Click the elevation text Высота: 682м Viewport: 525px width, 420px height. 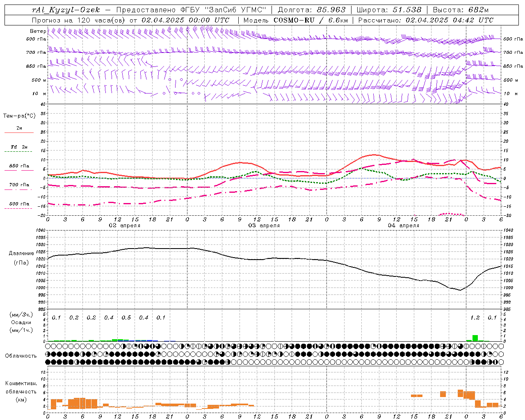(x=461, y=10)
